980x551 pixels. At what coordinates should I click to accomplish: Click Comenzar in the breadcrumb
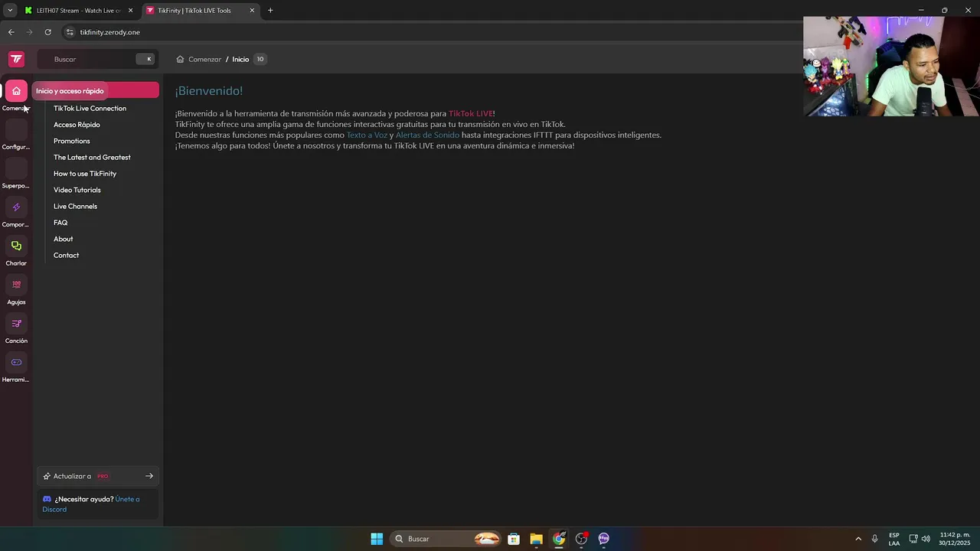tap(204, 59)
